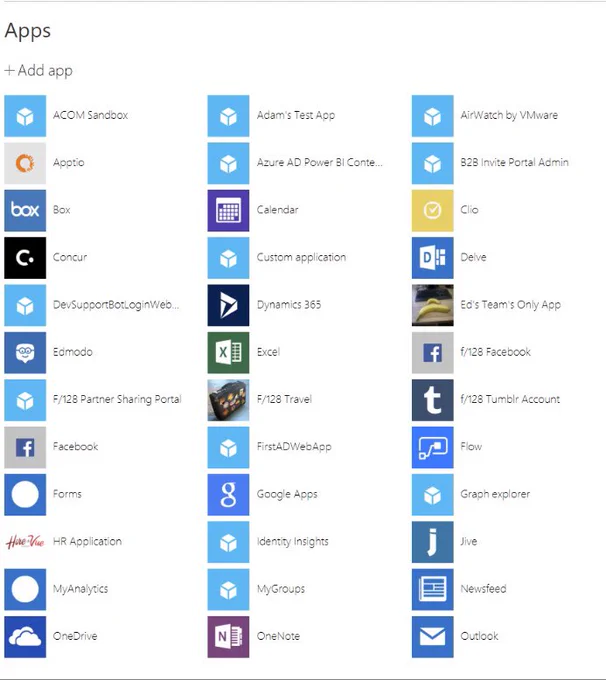Screen dimensions: 606x680
Task: Open the Jive icon
Action: pyautogui.click(x=432, y=542)
